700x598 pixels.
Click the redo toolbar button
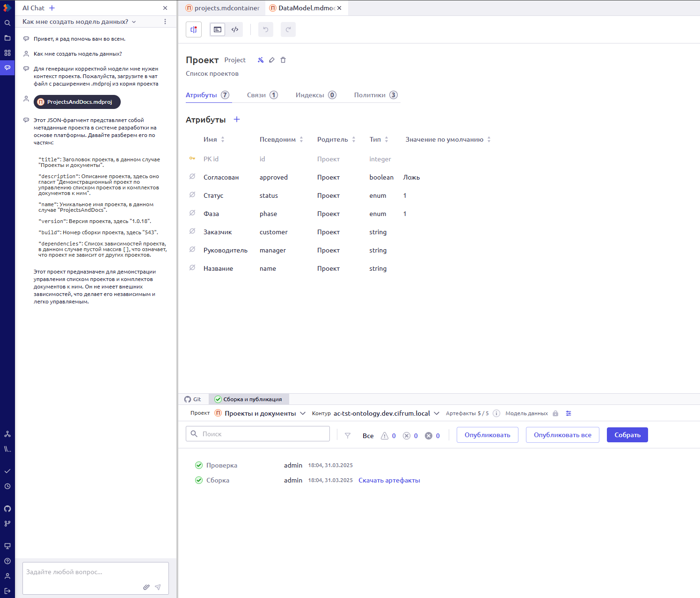tap(288, 29)
